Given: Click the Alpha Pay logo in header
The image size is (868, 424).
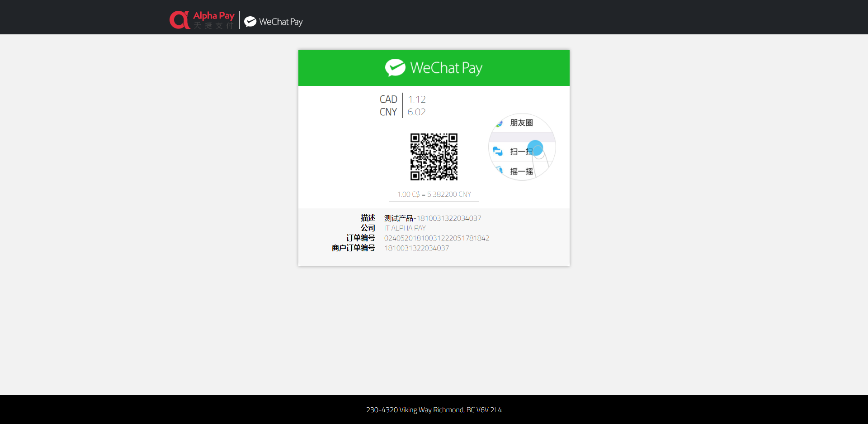Looking at the screenshot, I should click(202, 20).
